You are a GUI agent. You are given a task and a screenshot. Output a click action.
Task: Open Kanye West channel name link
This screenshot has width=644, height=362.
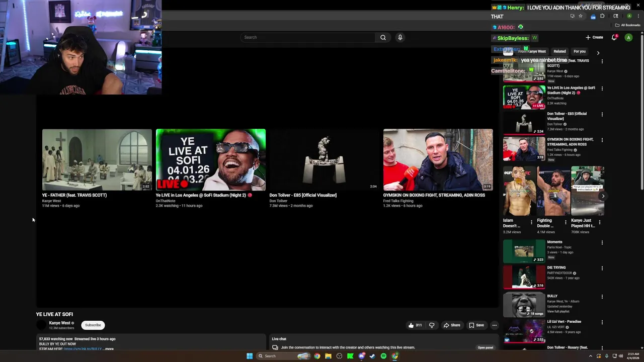pyautogui.click(x=59, y=323)
